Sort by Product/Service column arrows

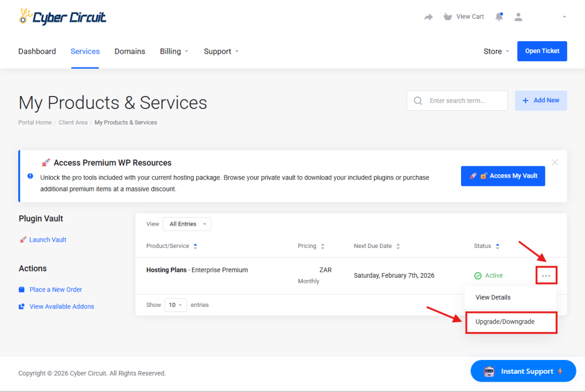pos(195,246)
